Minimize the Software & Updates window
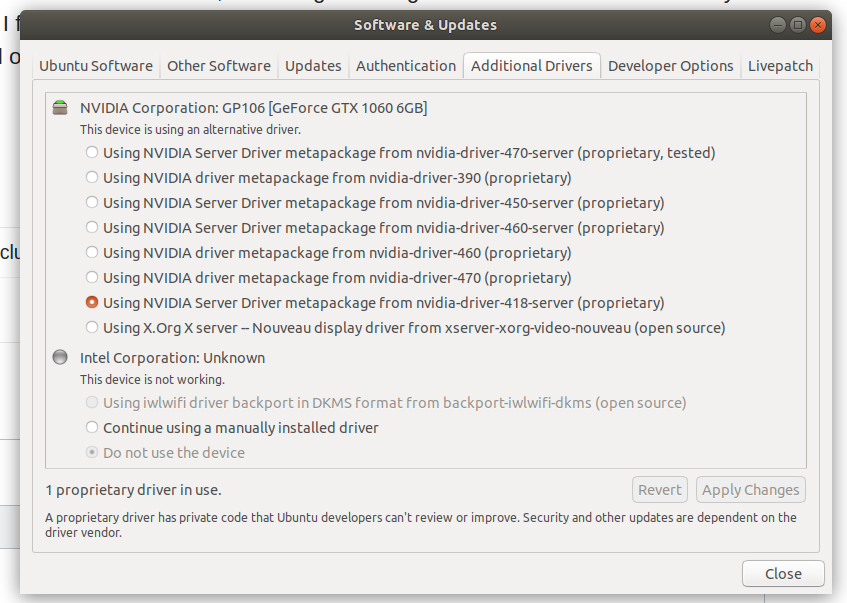Image resolution: width=847 pixels, height=603 pixels. 777,25
